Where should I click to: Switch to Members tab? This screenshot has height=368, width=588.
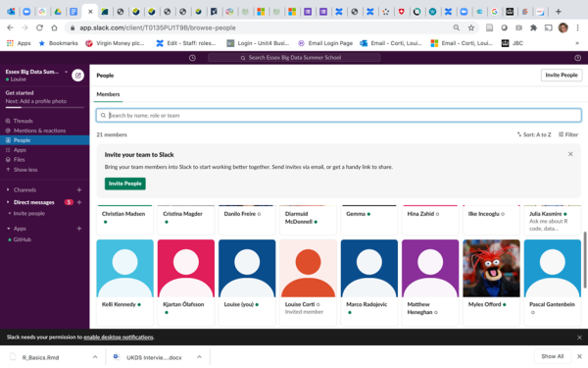coord(108,94)
